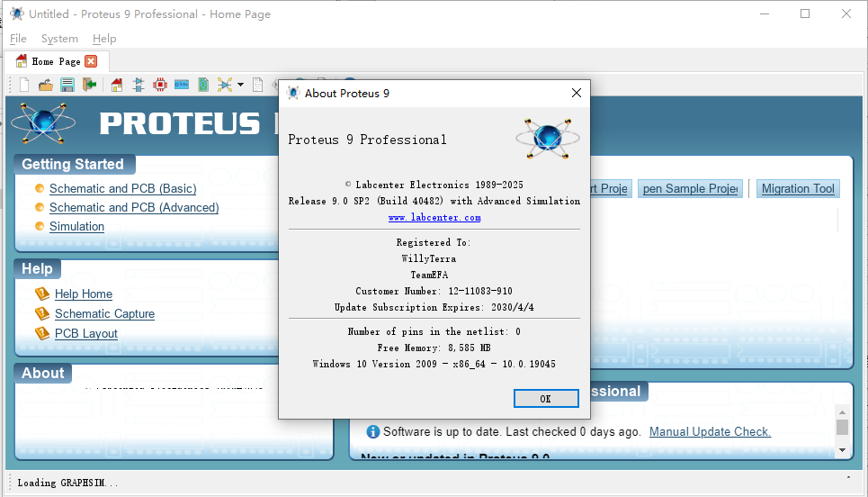Click the blue info icon by update status
The image size is (868, 497).
(373, 431)
